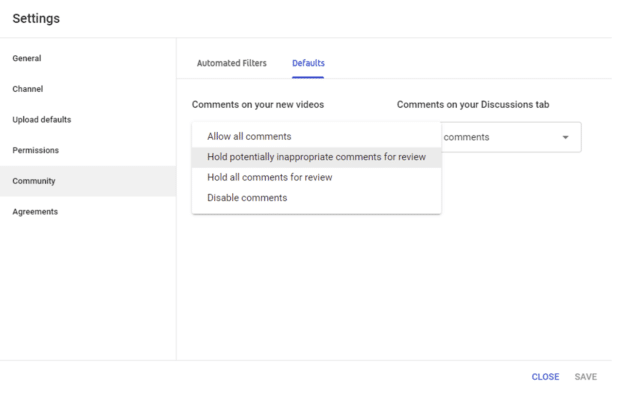Click the SAVE button
Viewport: 620px width, 398px height.
click(x=586, y=377)
